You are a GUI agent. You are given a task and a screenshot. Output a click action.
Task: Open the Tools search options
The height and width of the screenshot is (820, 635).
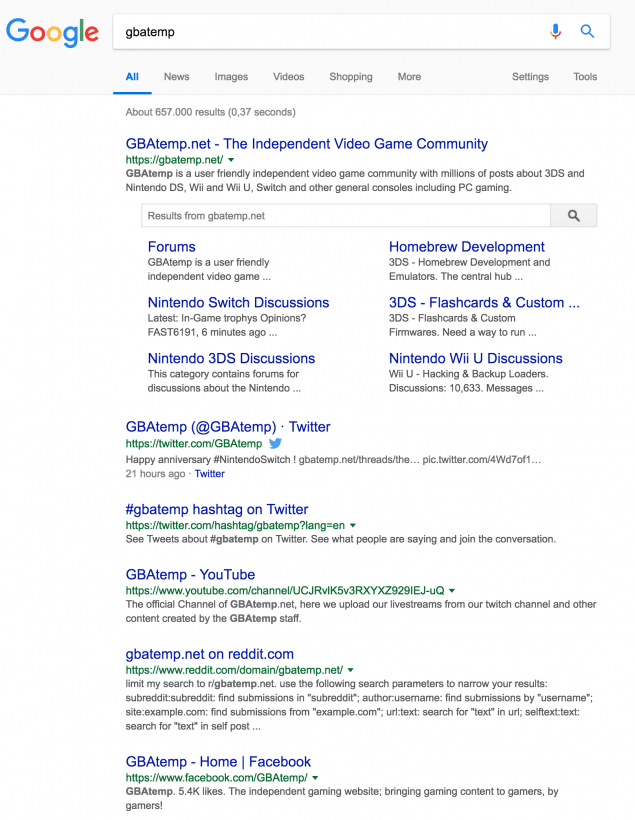585,77
